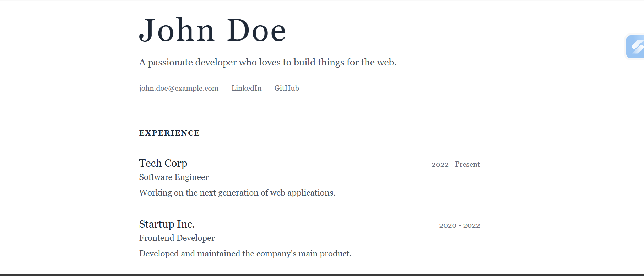Click the John Doe name heading

[212, 31]
